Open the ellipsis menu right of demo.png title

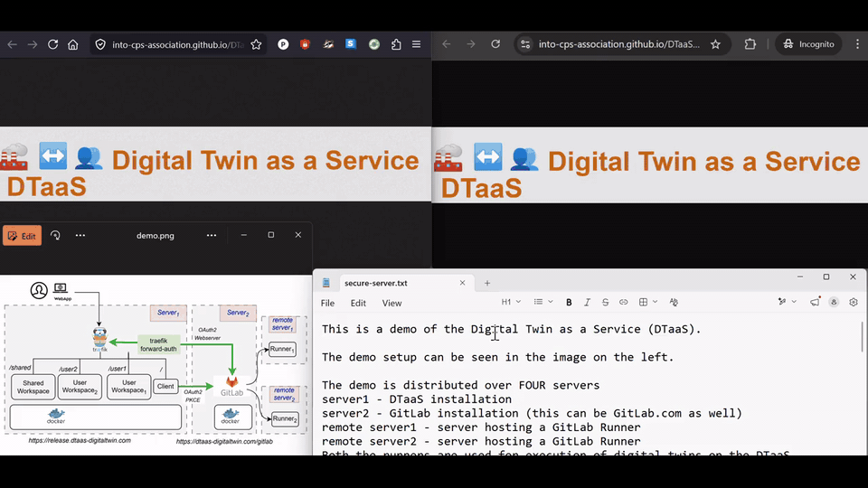click(x=212, y=235)
